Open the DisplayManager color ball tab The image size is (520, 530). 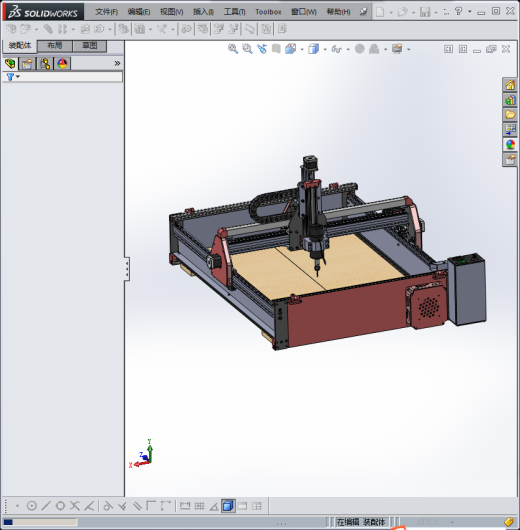pos(62,64)
